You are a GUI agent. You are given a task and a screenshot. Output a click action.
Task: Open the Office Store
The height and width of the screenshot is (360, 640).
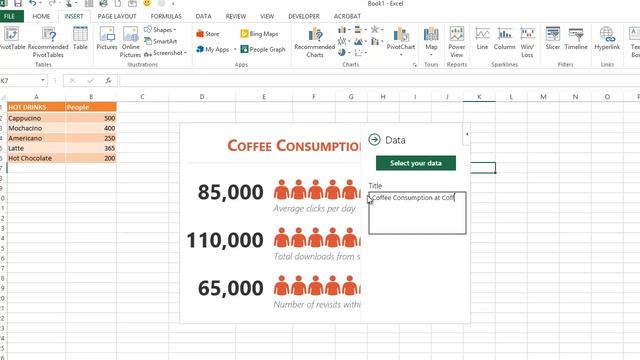pyautogui.click(x=208, y=34)
